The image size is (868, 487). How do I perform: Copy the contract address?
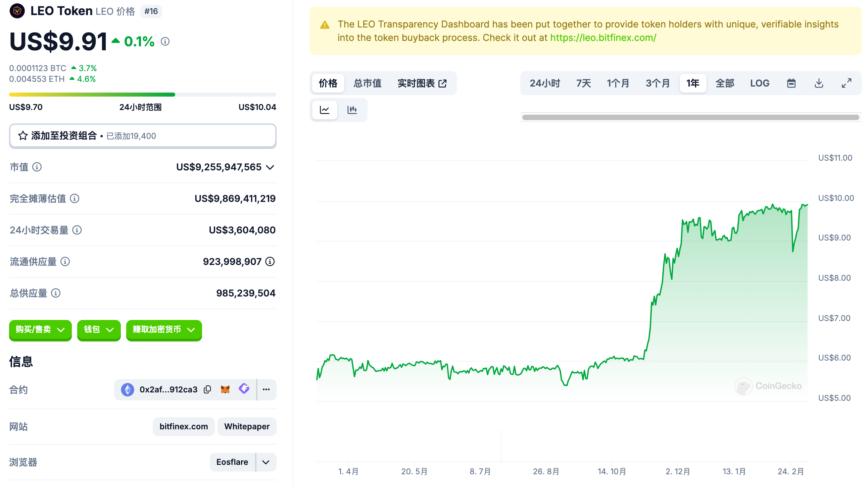coord(207,390)
